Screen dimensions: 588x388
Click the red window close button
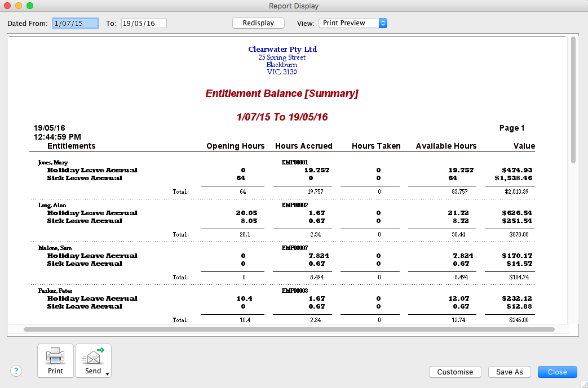click(7, 6)
